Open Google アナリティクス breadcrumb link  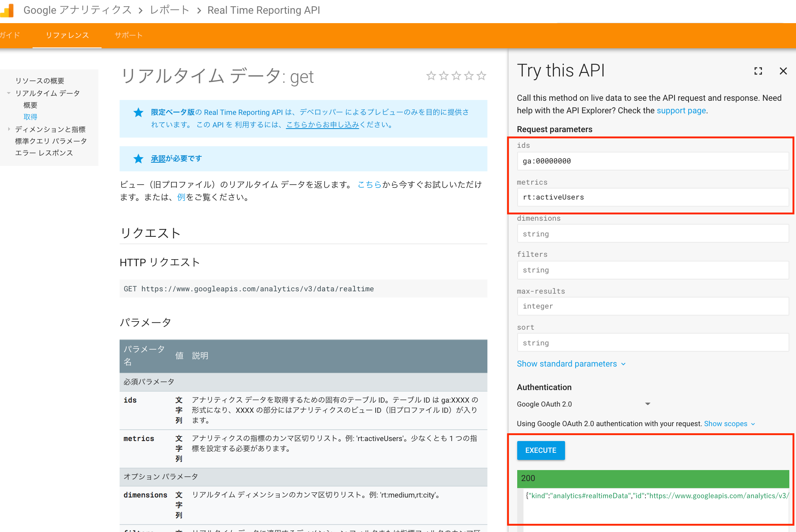click(x=77, y=10)
